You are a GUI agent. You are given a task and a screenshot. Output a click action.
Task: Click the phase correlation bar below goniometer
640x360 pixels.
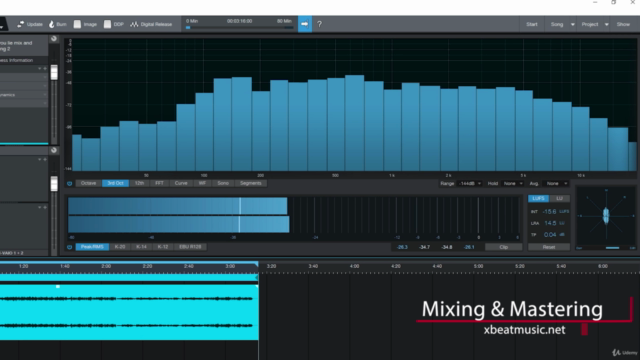pyautogui.click(x=606, y=248)
